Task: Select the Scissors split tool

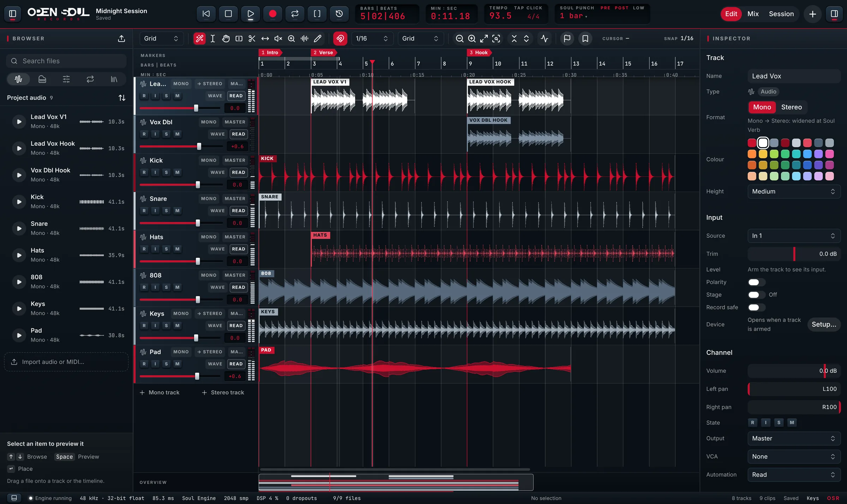Action: pyautogui.click(x=252, y=38)
